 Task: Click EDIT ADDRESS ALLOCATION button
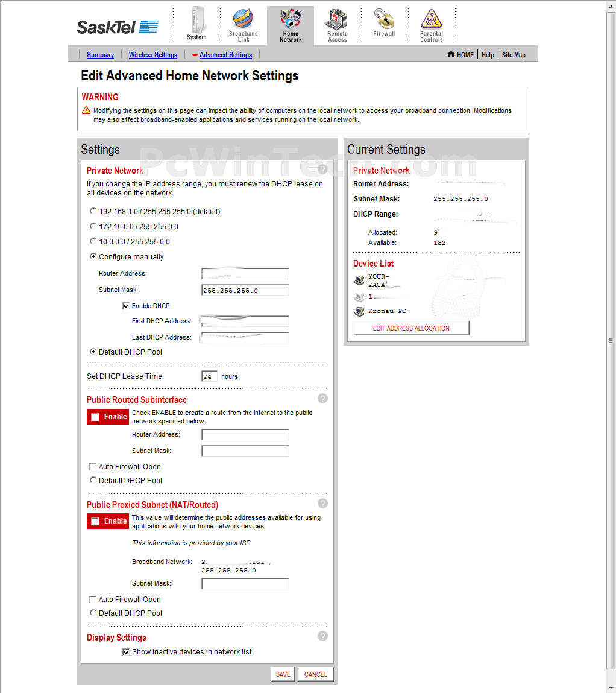(411, 328)
